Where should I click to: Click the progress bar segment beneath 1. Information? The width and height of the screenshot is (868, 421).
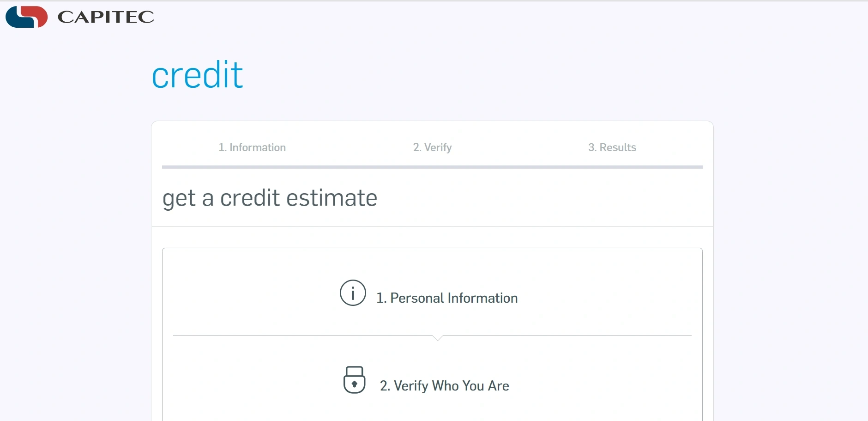click(252, 167)
